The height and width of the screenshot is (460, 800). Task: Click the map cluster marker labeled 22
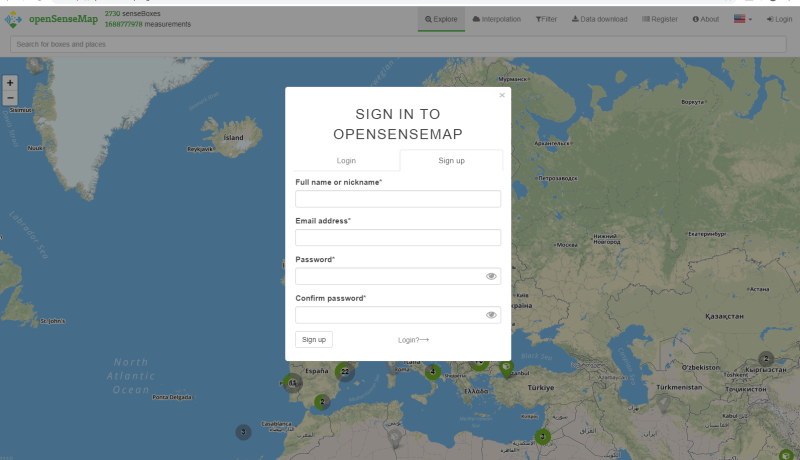pos(345,371)
